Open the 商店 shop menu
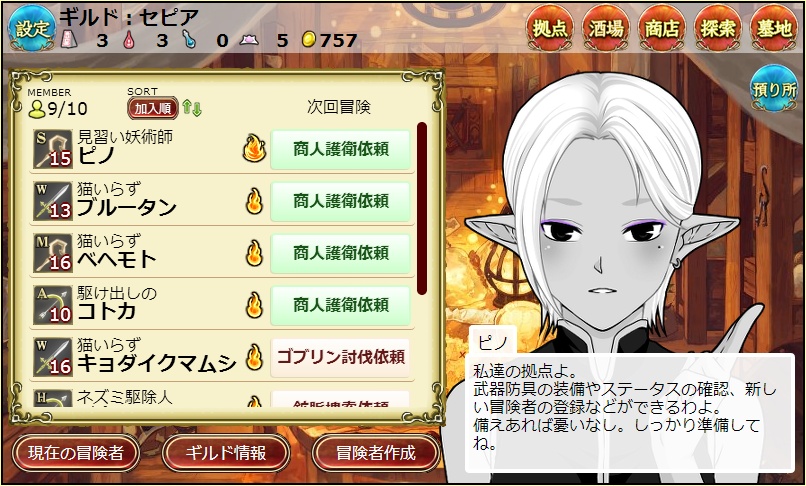 [x=662, y=28]
